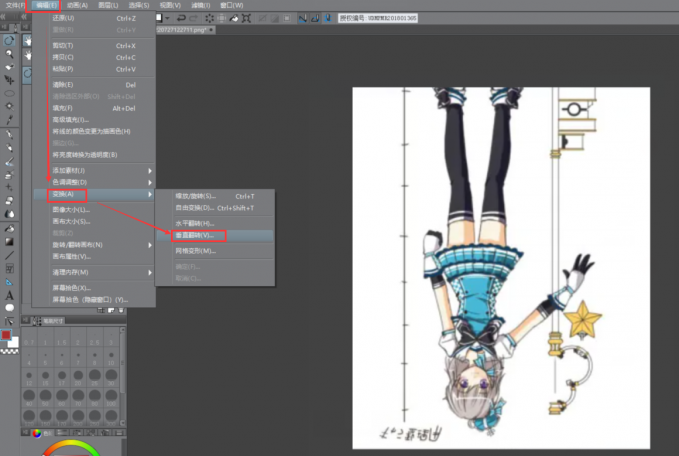Pick brush size 10 preset
This screenshot has width=679, height=456.
(x=111, y=358)
